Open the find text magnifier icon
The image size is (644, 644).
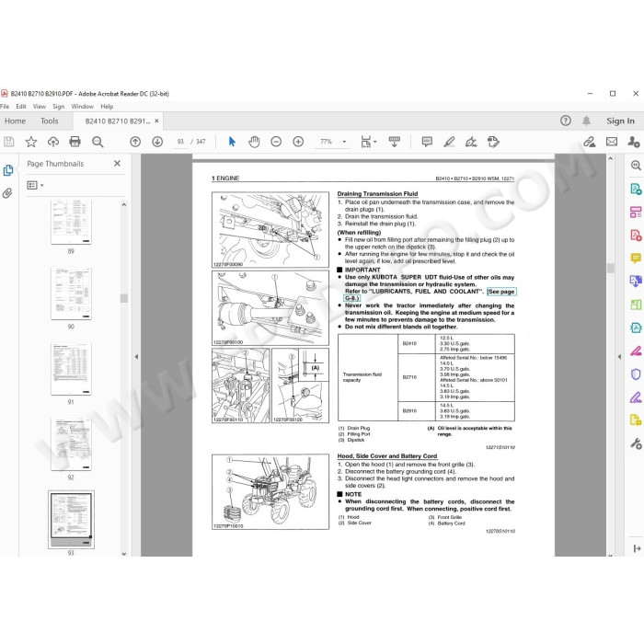98,142
